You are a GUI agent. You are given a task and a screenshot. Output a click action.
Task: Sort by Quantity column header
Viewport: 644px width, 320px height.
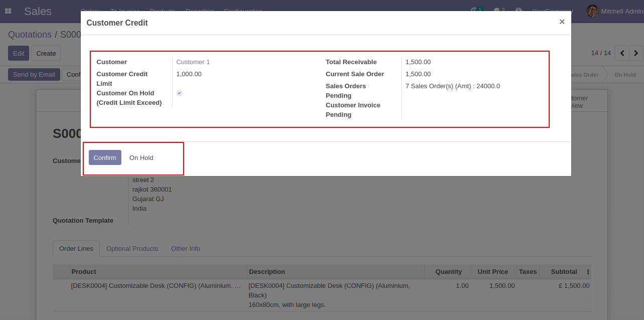448,272
